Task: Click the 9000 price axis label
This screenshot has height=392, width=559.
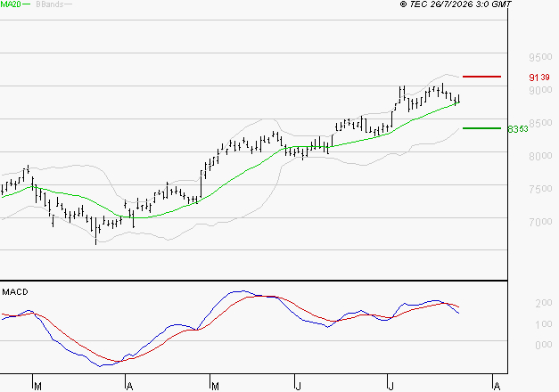Action: [x=540, y=90]
